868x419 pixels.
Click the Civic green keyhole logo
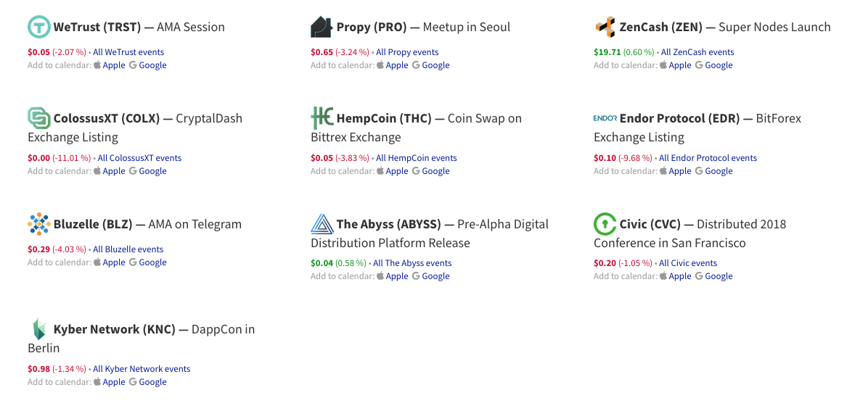click(x=605, y=224)
